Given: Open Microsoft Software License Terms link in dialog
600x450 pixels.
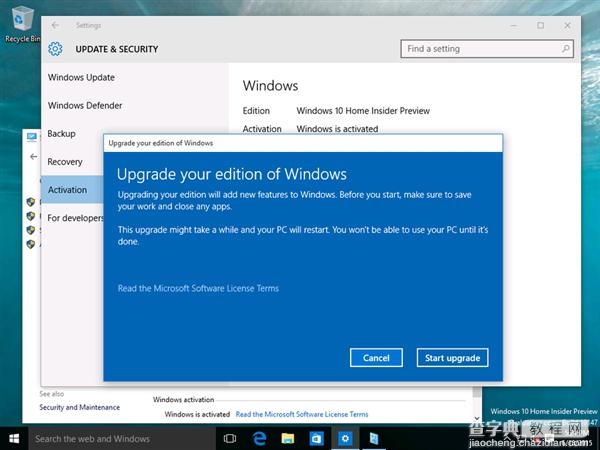Looking at the screenshot, I should pos(198,288).
